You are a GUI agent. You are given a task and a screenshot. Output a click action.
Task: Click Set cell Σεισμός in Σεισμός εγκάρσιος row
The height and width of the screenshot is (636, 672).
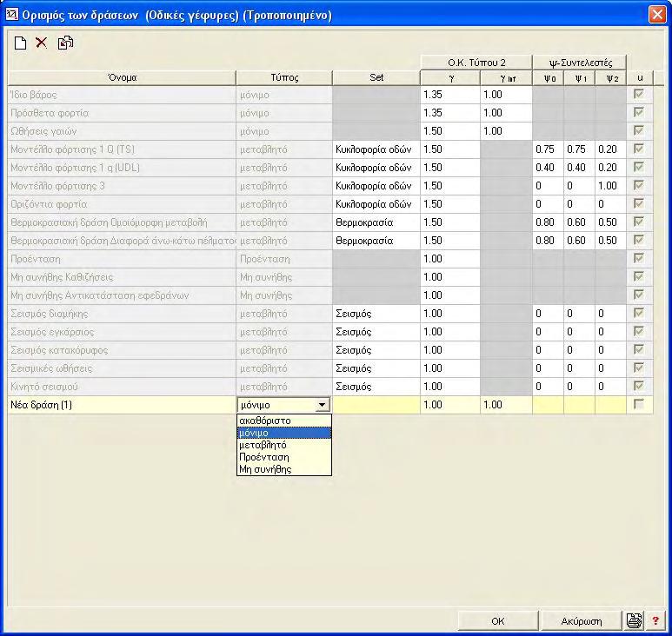point(376,332)
